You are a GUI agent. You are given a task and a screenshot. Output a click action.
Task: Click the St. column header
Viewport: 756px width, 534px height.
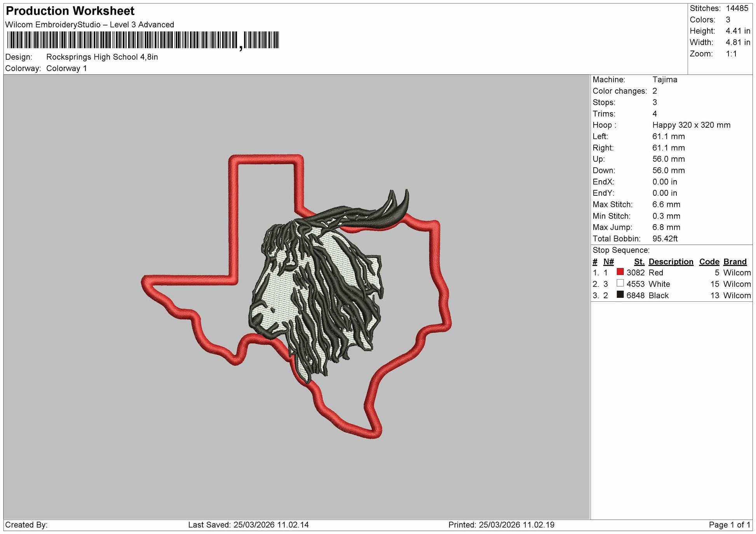click(639, 262)
